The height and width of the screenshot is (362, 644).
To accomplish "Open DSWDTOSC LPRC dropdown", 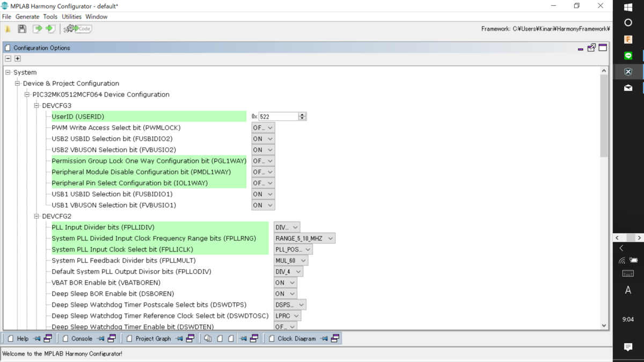I will (287, 316).
